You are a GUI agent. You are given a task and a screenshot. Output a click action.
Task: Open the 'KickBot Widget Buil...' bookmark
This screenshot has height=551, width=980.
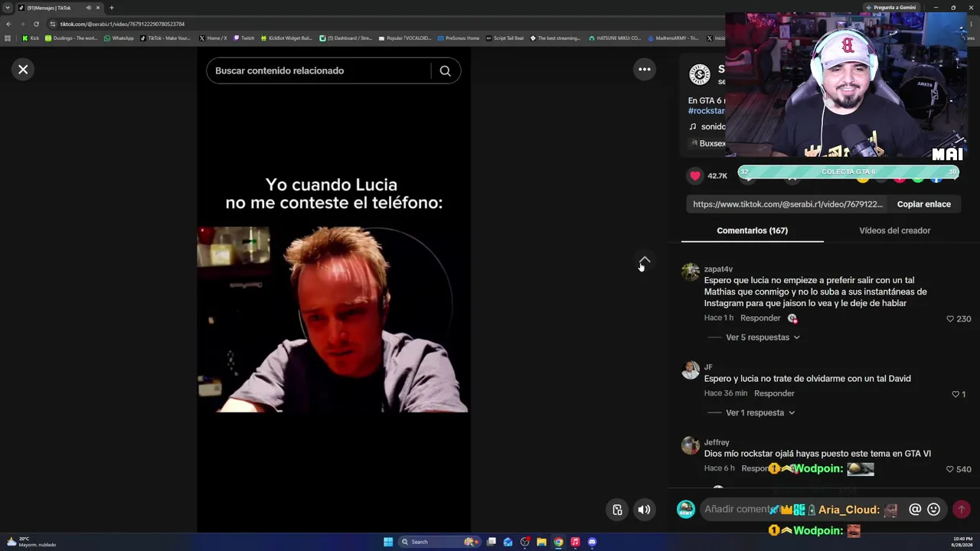pos(286,38)
